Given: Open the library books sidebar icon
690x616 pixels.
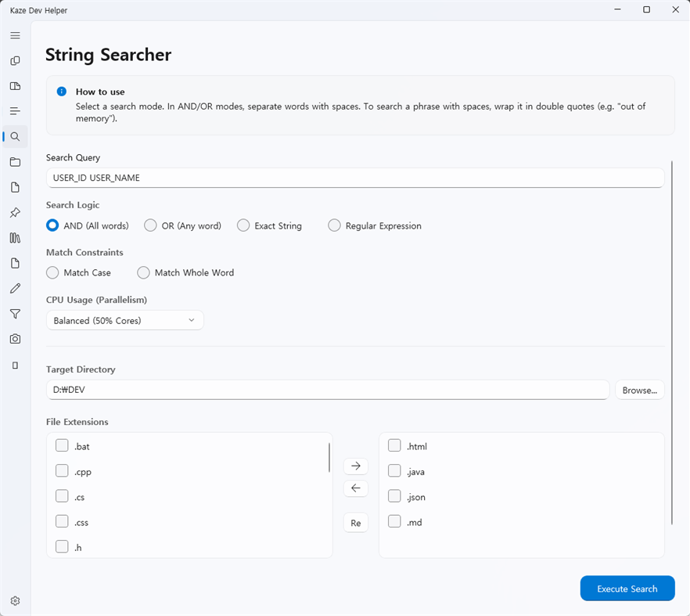Looking at the screenshot, I should point(15,238).
